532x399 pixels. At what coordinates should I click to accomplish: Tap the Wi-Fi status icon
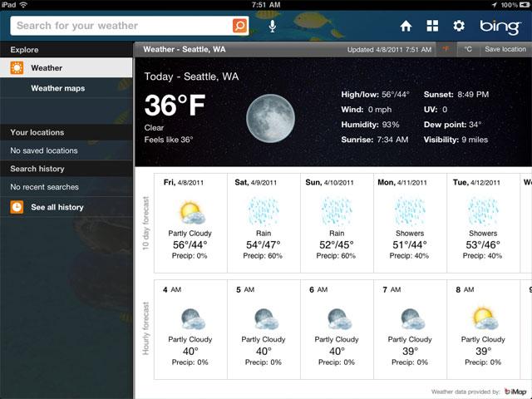[23, 5]
